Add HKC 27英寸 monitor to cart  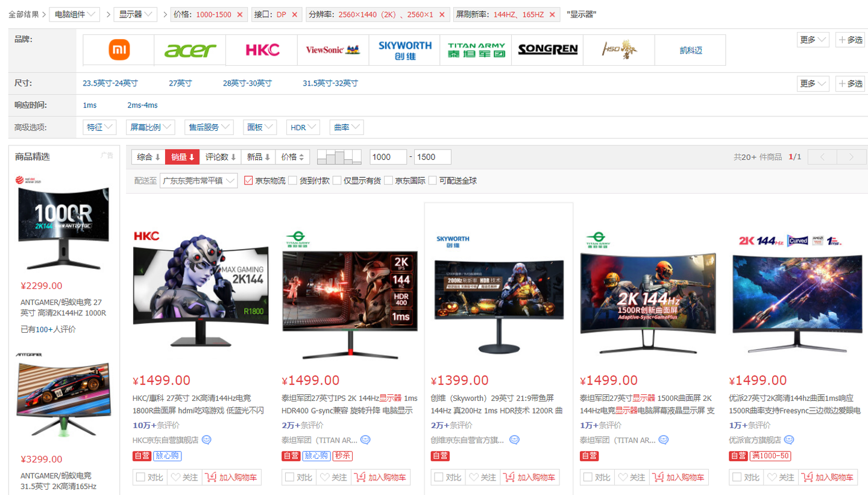(232, 478)
